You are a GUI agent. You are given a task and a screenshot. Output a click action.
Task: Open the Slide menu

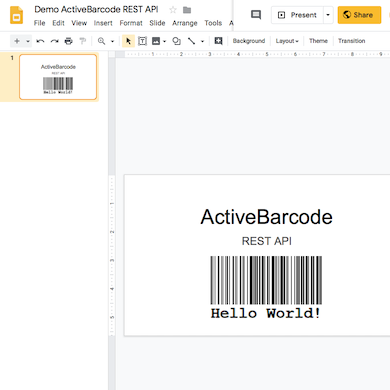(x=157, y=23)
